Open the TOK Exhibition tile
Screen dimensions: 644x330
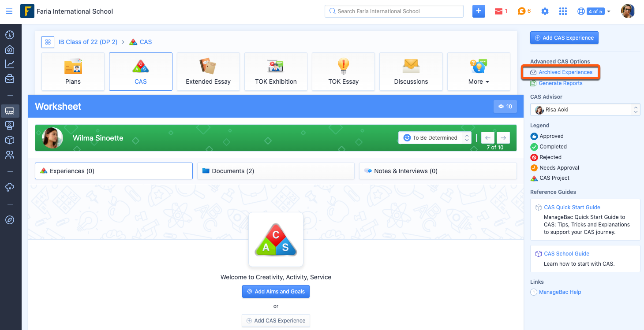pos(276,71)
